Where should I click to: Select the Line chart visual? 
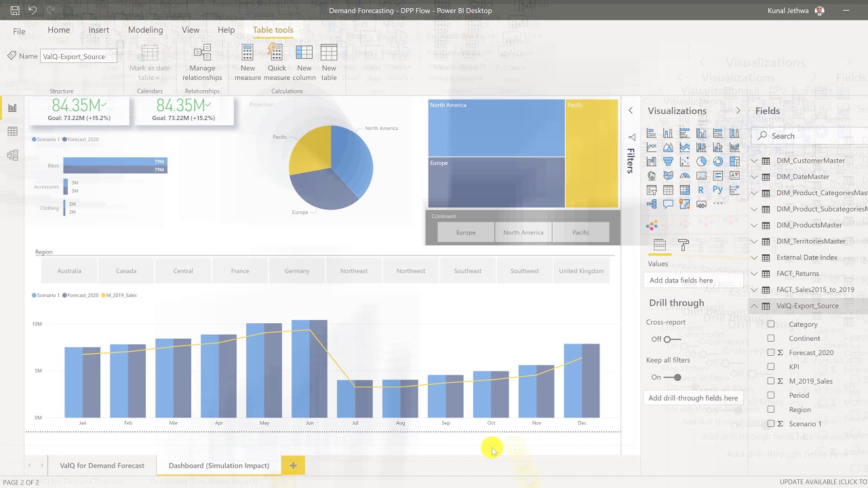point(652,147)
